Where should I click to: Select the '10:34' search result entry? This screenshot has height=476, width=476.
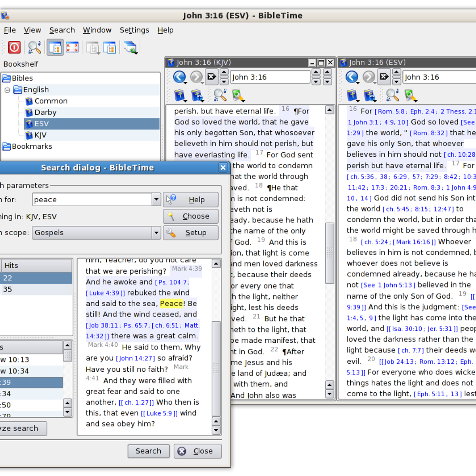click(x=31, y=371)
